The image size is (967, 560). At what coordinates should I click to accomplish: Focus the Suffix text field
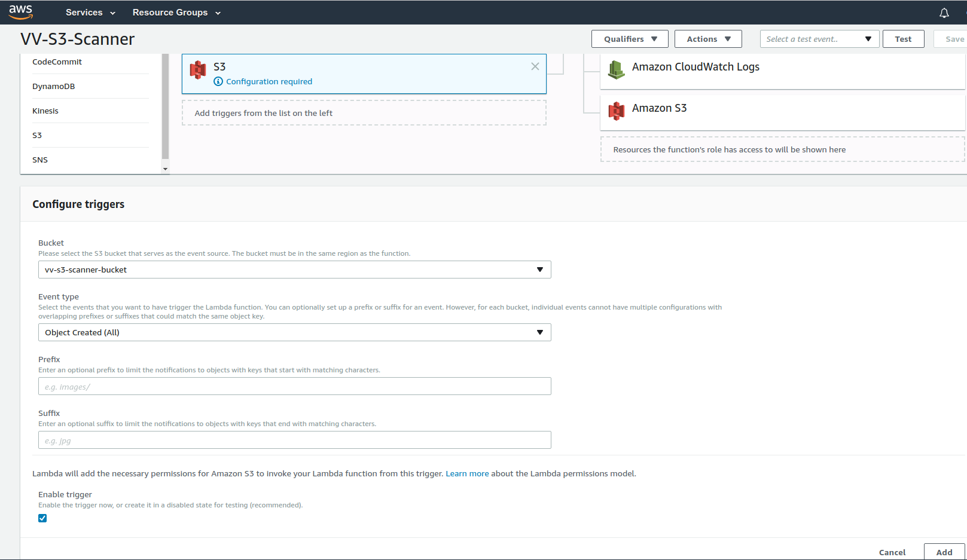point(294,440)
